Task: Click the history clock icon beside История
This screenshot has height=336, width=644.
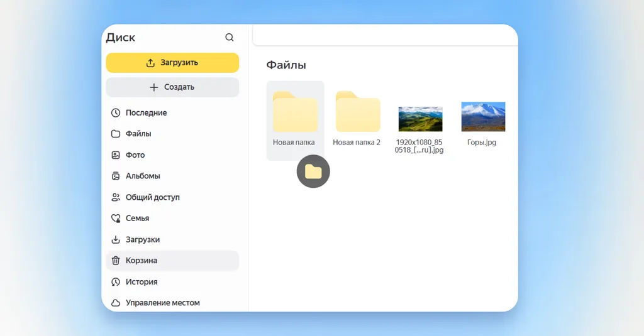Action: 116,282
